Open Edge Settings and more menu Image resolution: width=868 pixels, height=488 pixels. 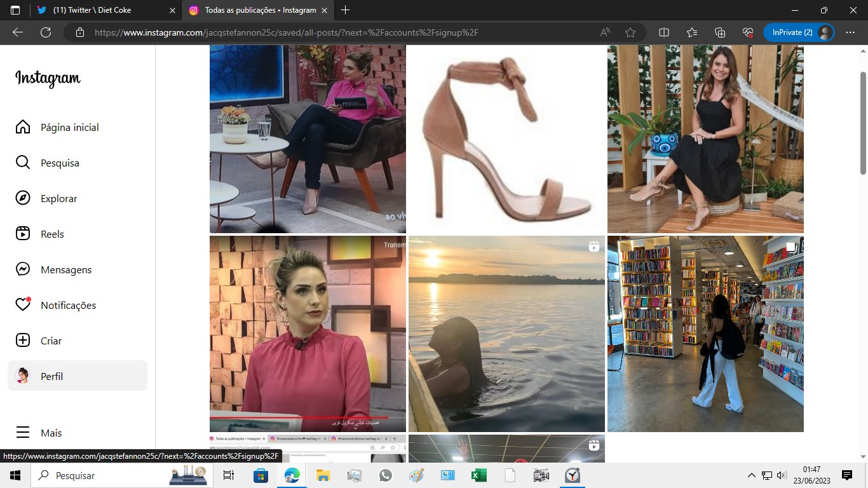pyautogui.click(x=851, y=32)
